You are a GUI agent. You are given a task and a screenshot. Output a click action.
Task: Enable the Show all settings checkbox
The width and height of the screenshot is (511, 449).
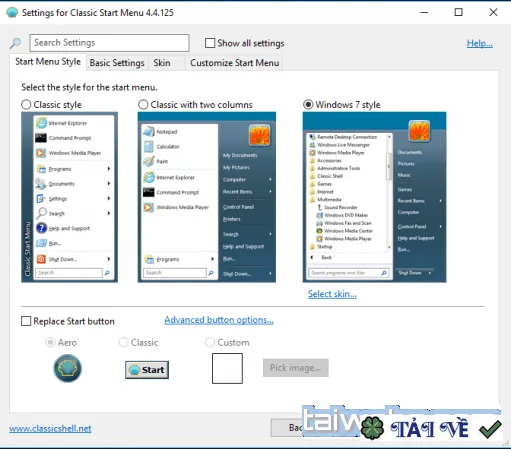click(210, 43)
